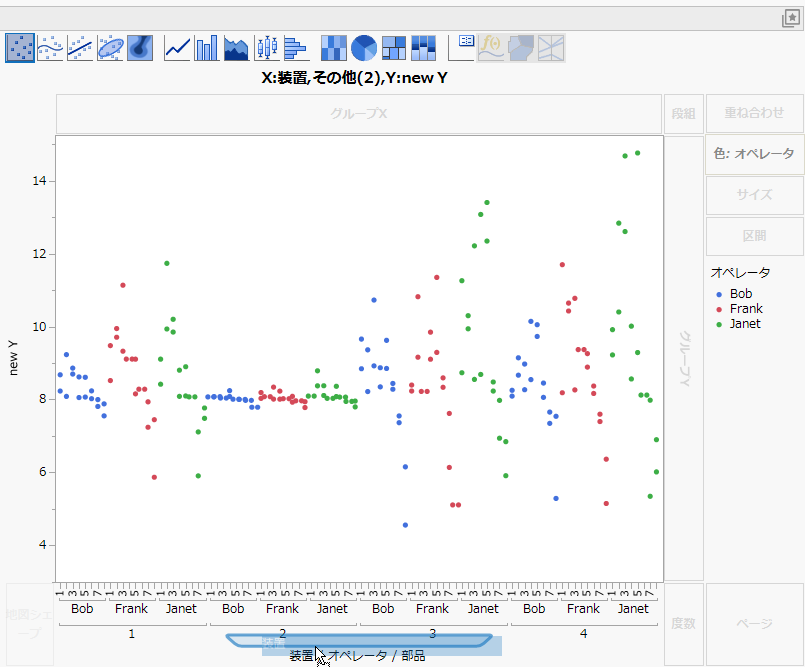Click the 地図シェープ drop zone
805x667 pixels.
(x=30, y=624)
